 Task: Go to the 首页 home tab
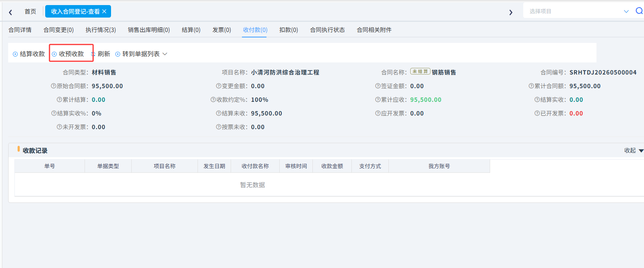coord(30,11)
